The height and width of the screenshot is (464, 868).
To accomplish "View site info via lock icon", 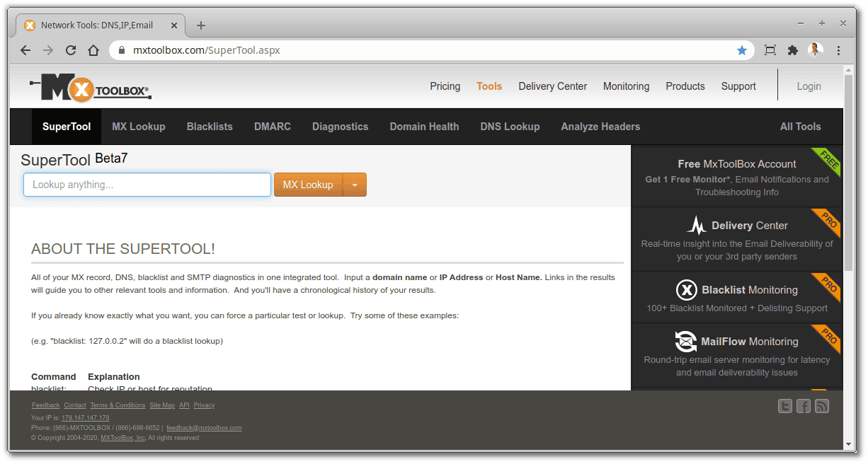I will [x=122, y=50].
